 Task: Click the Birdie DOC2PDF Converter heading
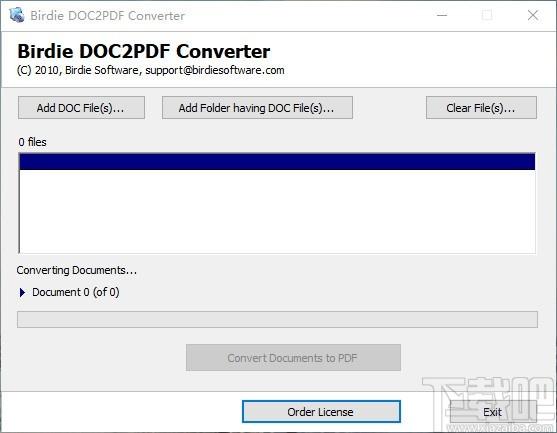(x=144, y=52)
